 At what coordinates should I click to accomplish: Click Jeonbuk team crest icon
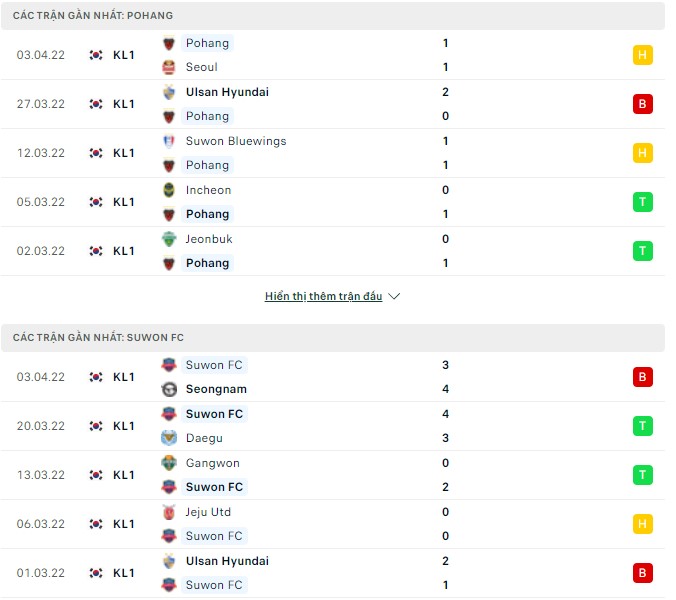pyautogui.click(x=169, y=239)
